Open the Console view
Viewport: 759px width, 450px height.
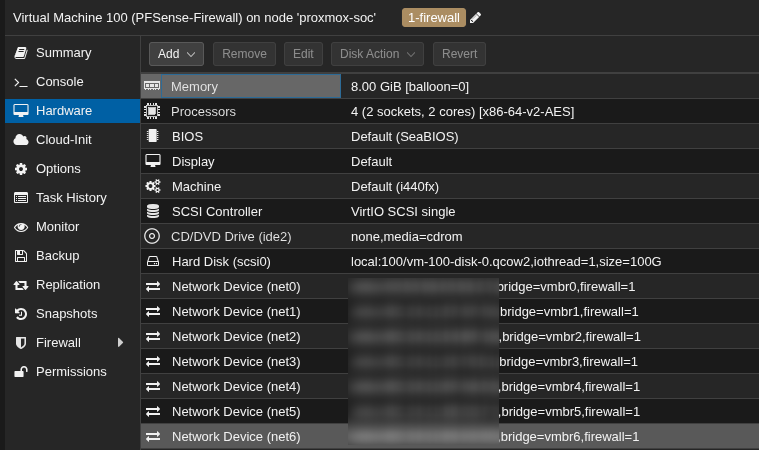click(59, 82)
